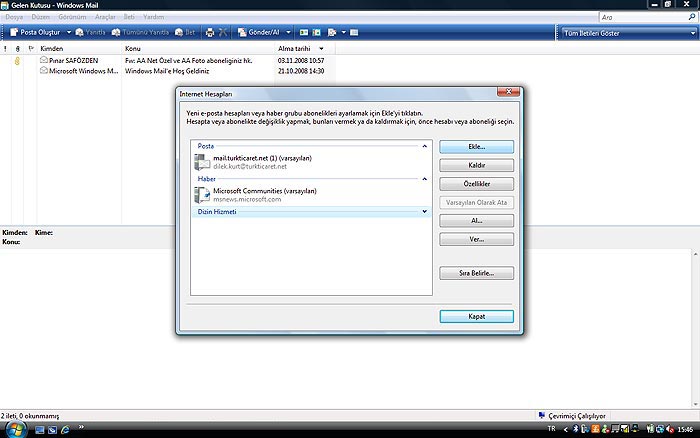This screenshot has width=700, height=438.
Task: Click the find message icon in the toolbar
Action: [332, 32]
